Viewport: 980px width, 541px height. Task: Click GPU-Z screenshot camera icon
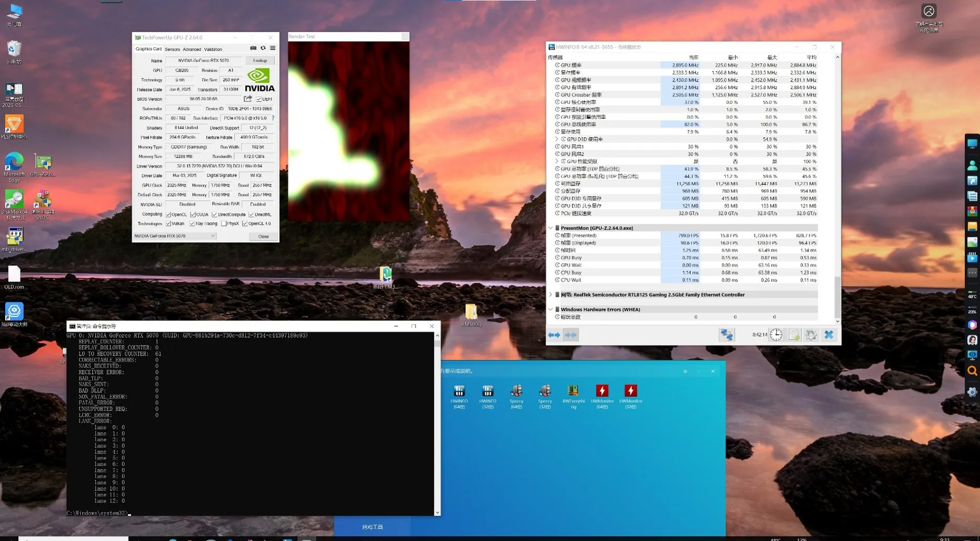(253, 48)
